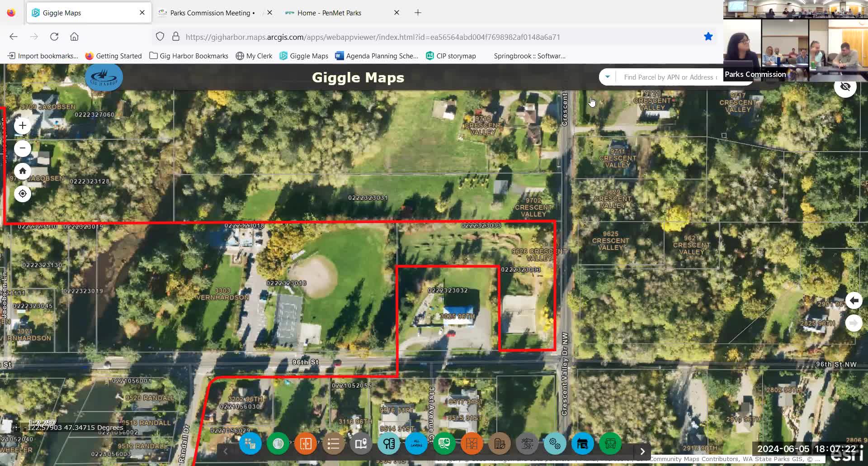Viewport: 868px width, 466px height.
Task: Open the Gig Harbor Bookmarks folder
Action: tap(189, 56)
